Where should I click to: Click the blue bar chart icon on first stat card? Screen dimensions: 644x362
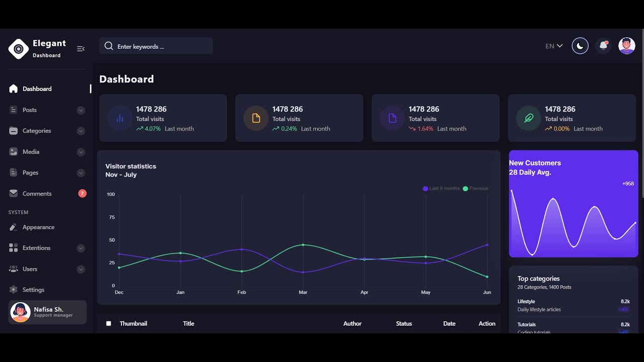pos(120,118)
